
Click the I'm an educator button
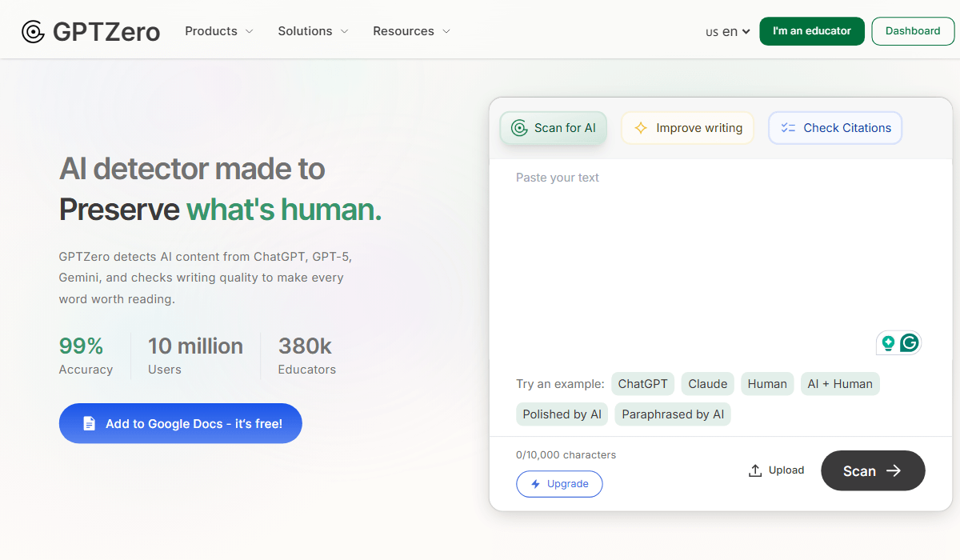pos(811,31)
